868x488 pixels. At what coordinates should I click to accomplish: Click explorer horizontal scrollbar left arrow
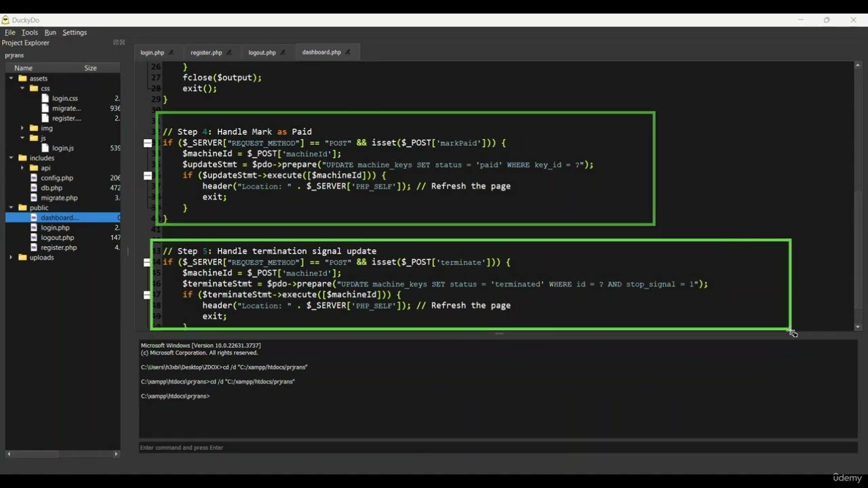tap(9, 454)
